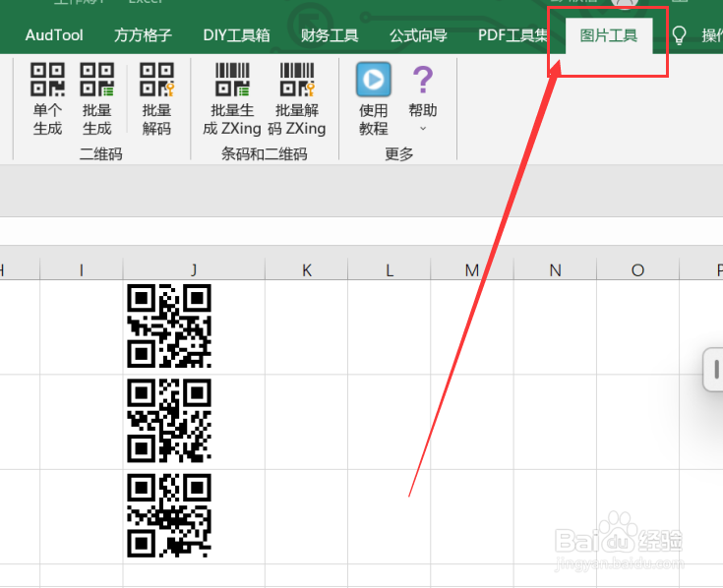
Task: Open the 财务工具 tab
Action: 330,35
